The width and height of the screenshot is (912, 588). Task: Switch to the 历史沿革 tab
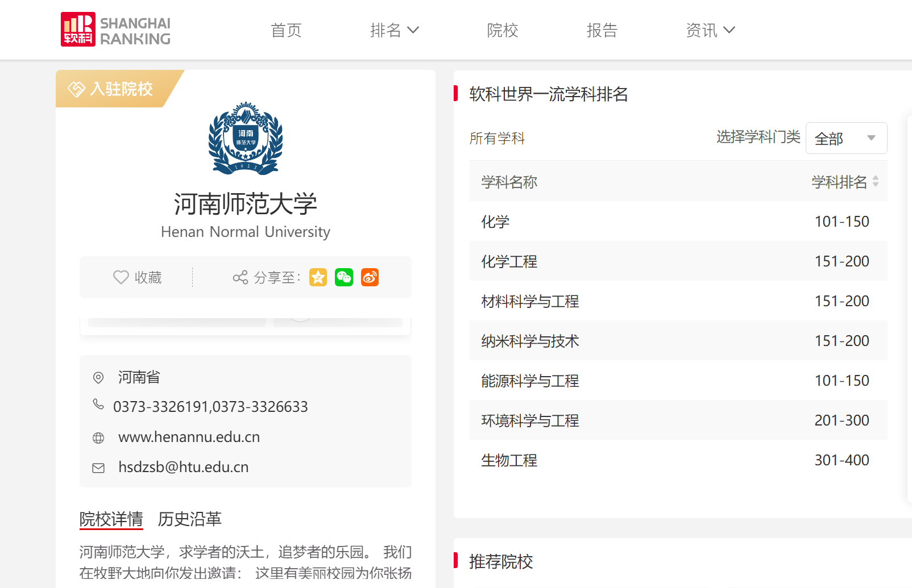(189, 519)
